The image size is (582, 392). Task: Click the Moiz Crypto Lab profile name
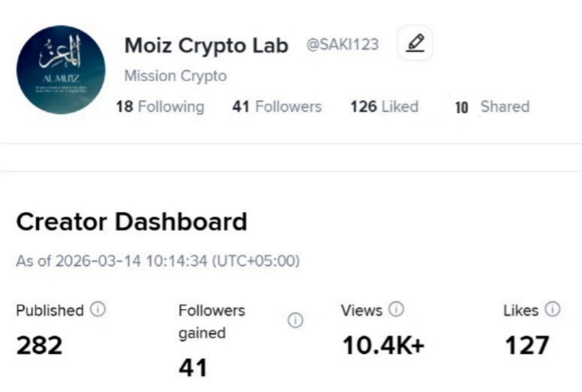click(x=206, y=46)
